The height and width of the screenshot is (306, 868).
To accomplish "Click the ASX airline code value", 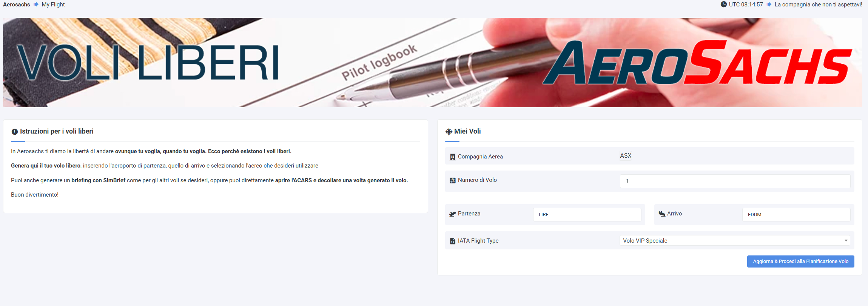I will pos(626,156).
